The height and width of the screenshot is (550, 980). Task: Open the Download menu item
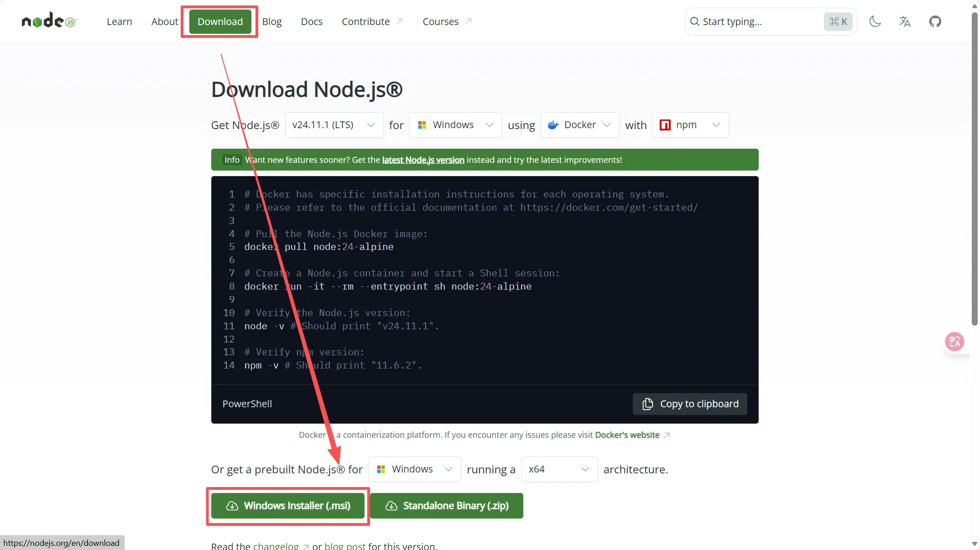[x=220, y=21]
